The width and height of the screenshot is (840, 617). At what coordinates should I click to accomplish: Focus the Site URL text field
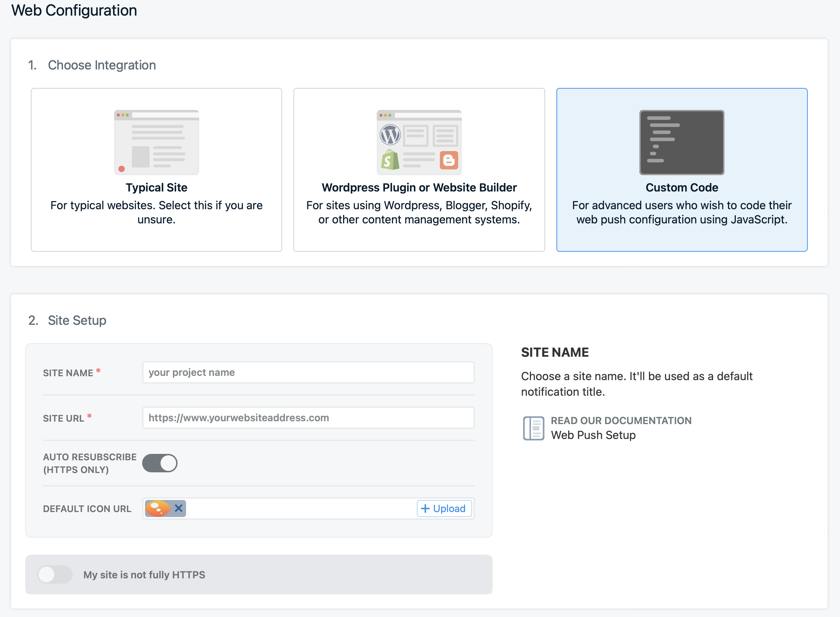pos(308,418)
